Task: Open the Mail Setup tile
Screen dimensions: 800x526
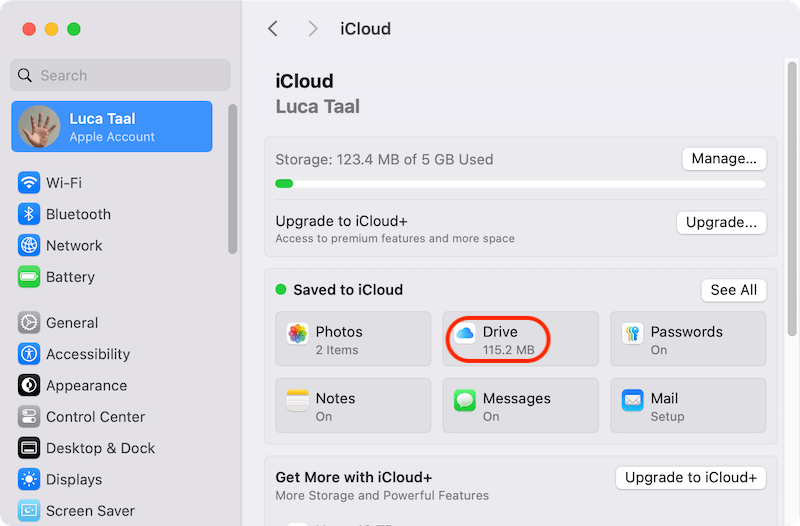Action: point(688,405)
